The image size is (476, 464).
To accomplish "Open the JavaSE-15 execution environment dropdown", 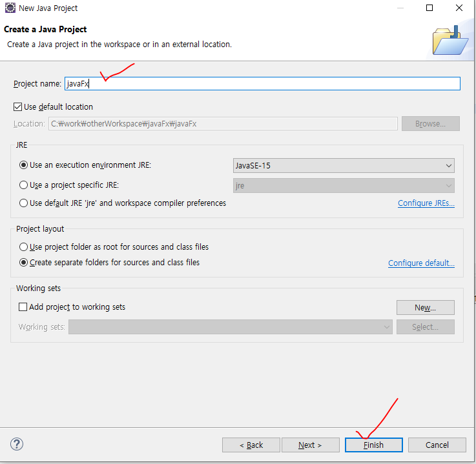I will (x=344, y=166).
